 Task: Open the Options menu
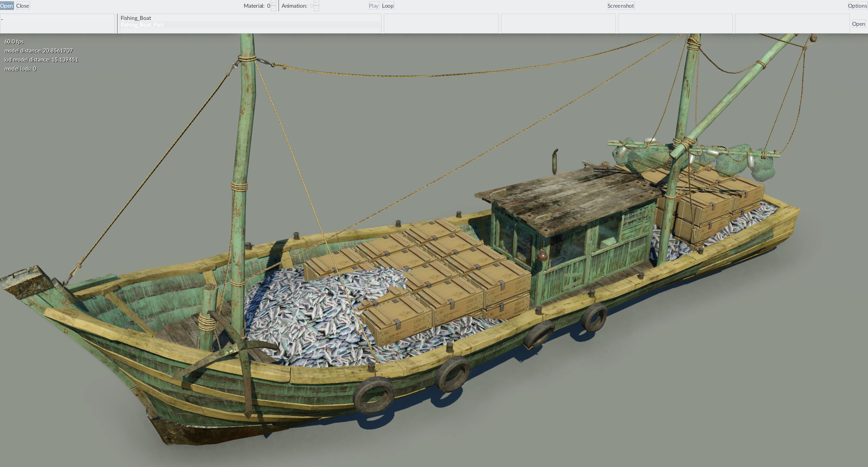click(858, 6)
